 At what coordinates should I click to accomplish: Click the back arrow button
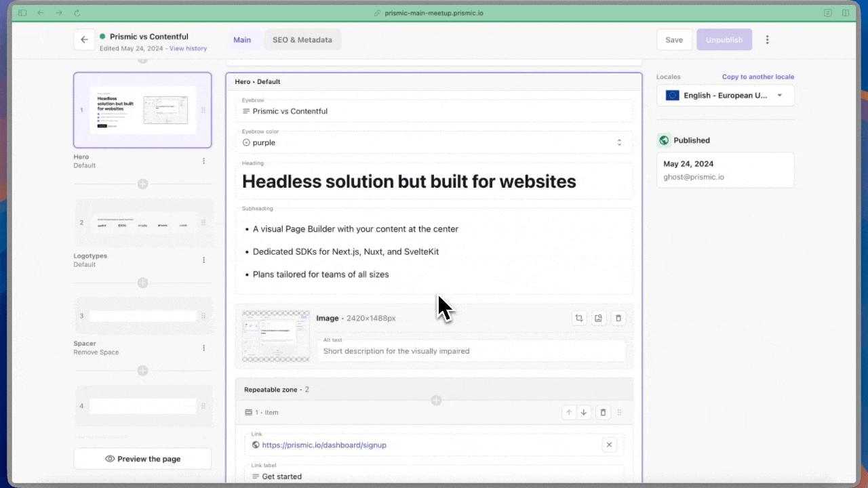(84, 40)
